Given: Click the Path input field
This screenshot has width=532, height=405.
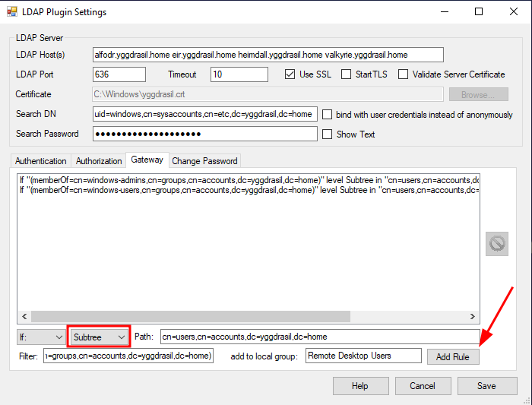Looking at the screenshot, I should [x=320, y=337].
